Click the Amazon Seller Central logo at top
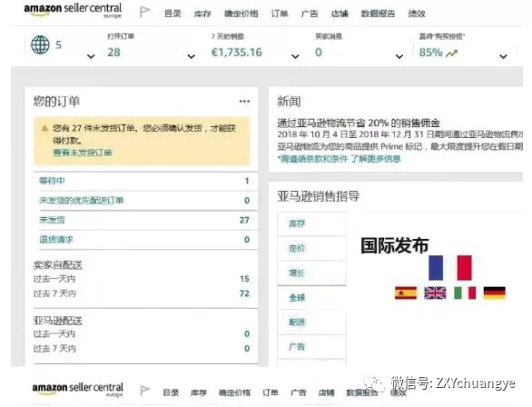Viewport: 532px width, 407px height. point(73,10)
